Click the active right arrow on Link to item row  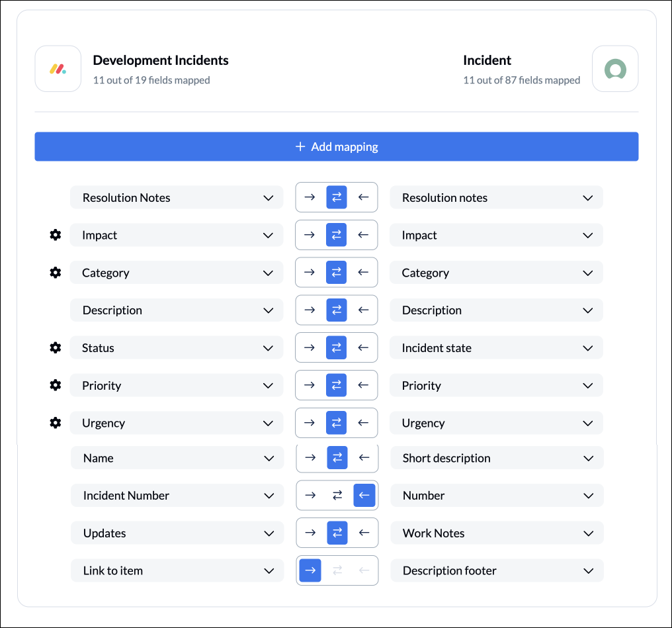coord(310,570)
